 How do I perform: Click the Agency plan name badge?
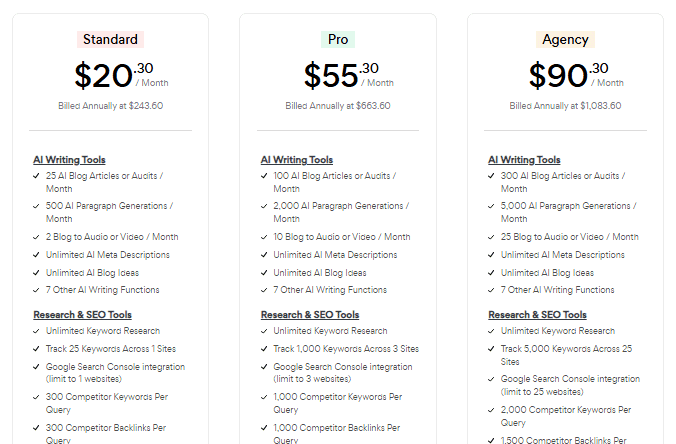(565, 39)
